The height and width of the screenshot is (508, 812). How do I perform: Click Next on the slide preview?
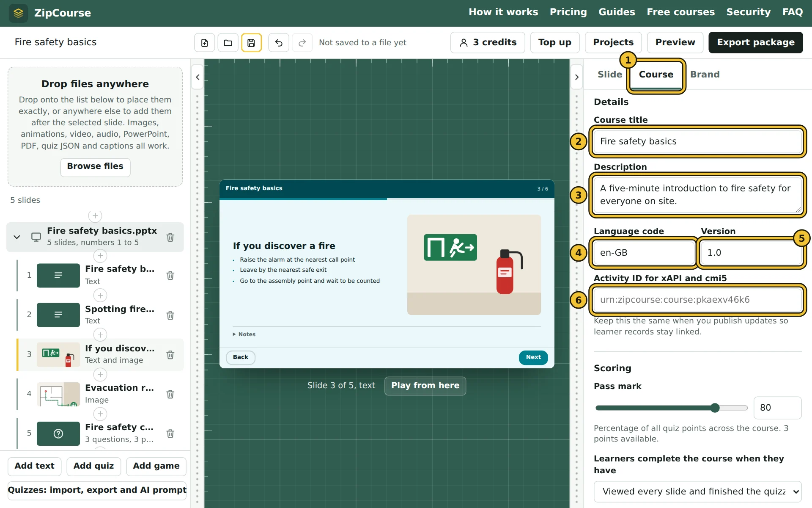pyautogui.click(x=533, y=358)
